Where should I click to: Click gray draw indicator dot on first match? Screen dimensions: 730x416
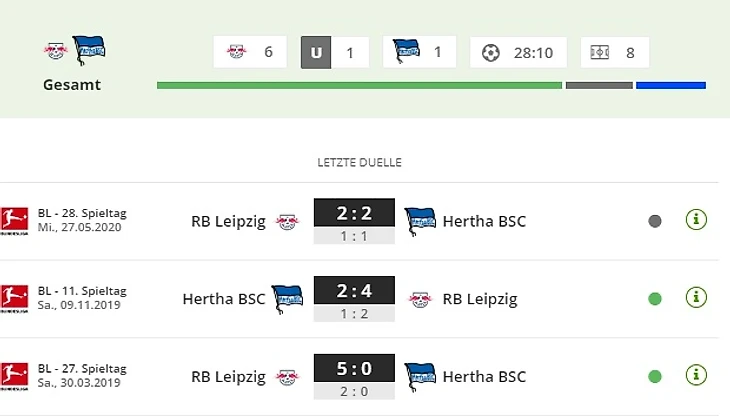tap(655, 221)
